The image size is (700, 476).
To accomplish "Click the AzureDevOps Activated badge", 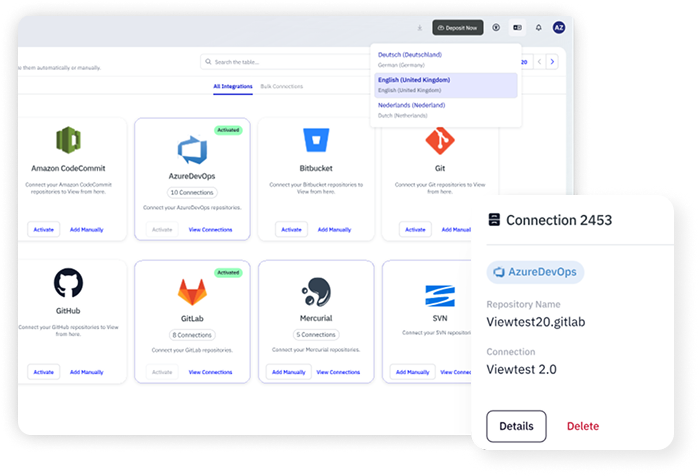I will 228,130.
